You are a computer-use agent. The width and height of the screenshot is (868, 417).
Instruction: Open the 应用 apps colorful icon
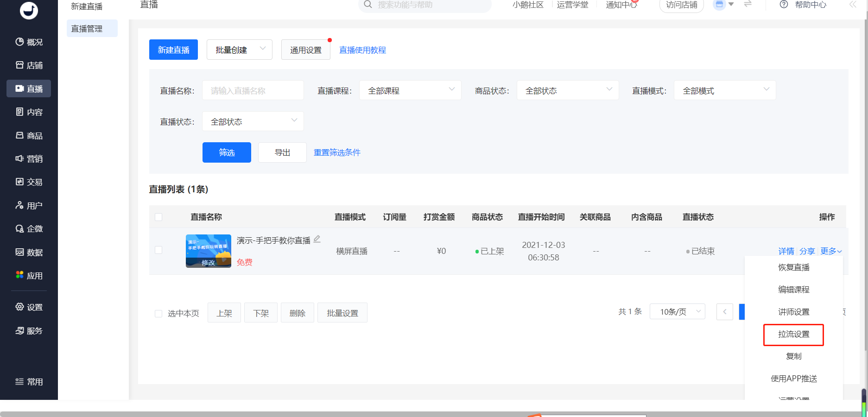(19, 275)
